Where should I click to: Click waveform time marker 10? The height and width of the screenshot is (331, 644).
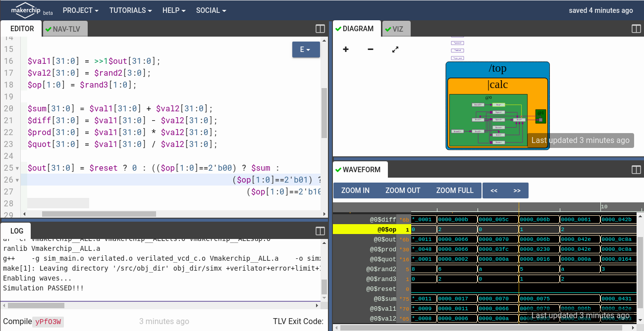pos(604,206)
